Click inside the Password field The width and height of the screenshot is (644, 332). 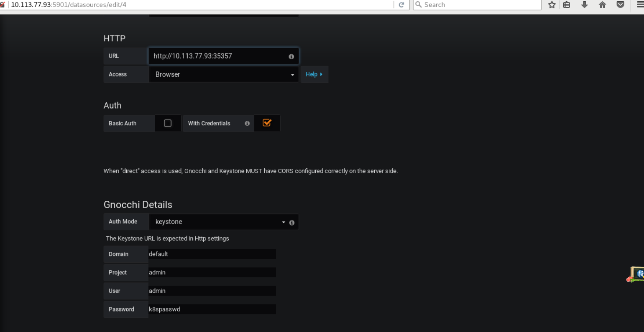212,309
